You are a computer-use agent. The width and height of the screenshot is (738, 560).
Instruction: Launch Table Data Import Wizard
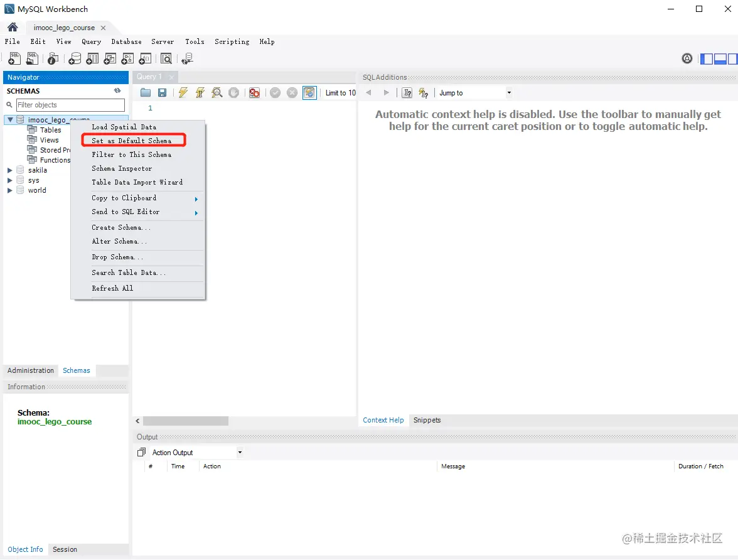tap(138, 182)
